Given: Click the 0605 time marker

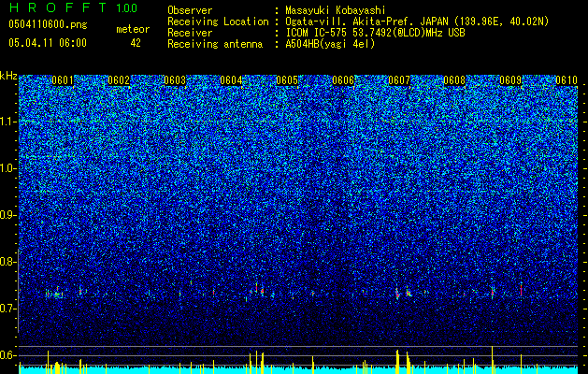Looking at the screenshot, I should click(x=287, y=80).
